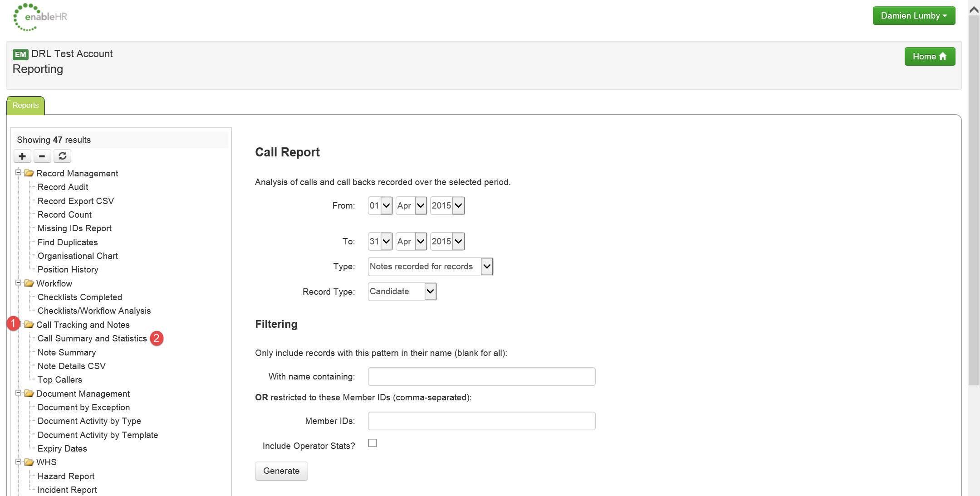The image size is (980, 496).
Task: Click the Document Management folder icon
Action: [29, 393]
